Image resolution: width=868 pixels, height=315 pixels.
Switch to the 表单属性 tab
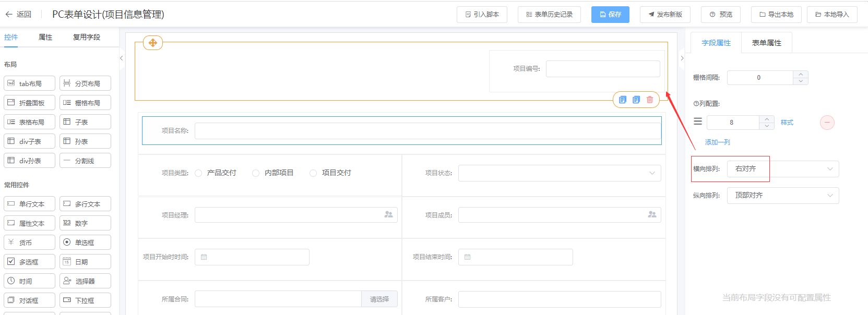click(x=766, y=43)
